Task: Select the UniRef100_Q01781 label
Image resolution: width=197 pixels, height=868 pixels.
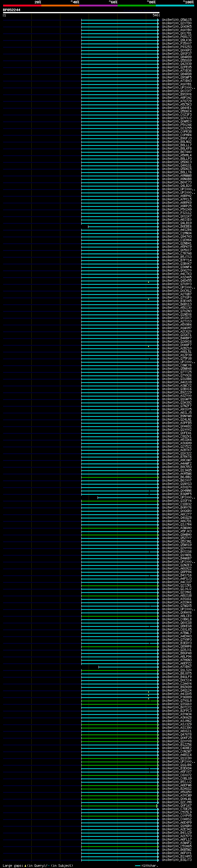Action: [x=176, y=33]
